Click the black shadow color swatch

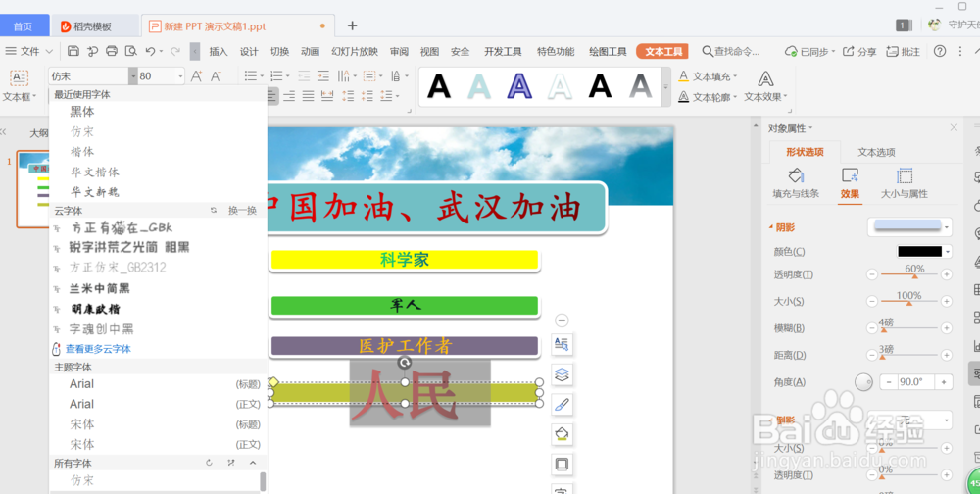click(x=919, y=251)
